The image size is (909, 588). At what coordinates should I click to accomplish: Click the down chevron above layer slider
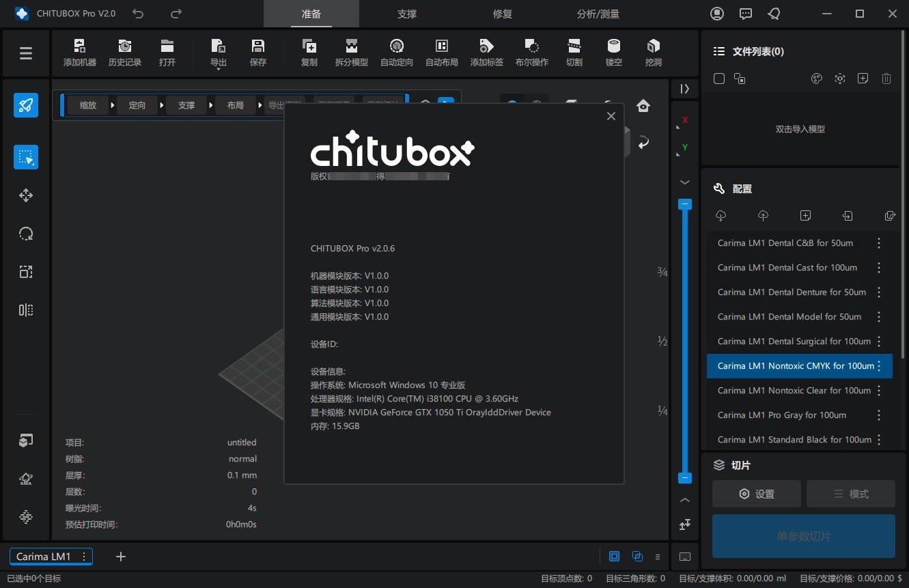click(x=685, y=182)
